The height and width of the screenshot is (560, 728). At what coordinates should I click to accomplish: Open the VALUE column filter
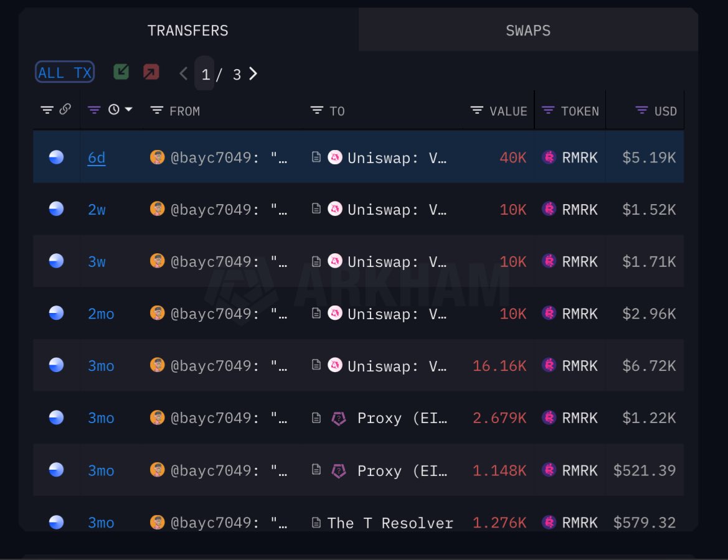[x=477, y=110]
